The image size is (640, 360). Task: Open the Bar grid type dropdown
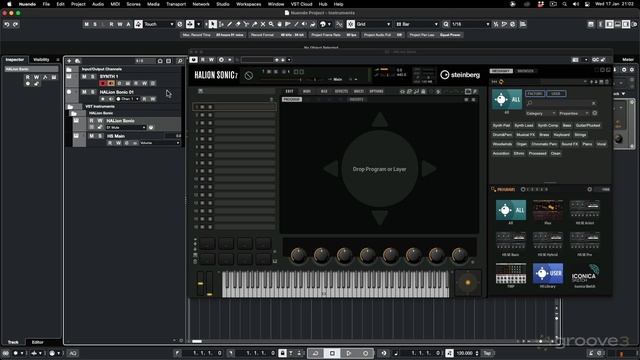417,24
